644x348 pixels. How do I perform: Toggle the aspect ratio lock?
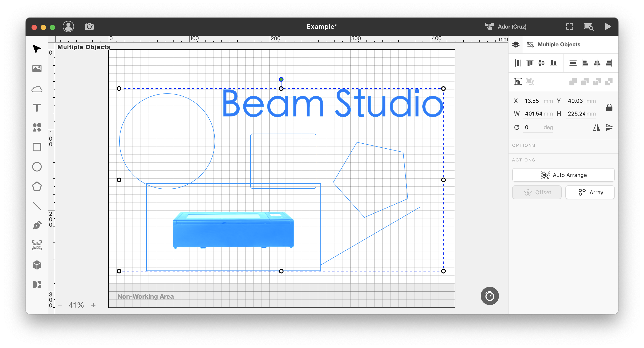click(x=609, y=107)
